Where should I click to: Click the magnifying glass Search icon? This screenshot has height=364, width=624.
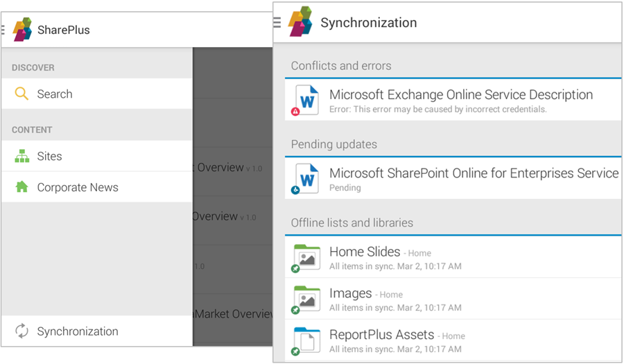pos(22,94)
